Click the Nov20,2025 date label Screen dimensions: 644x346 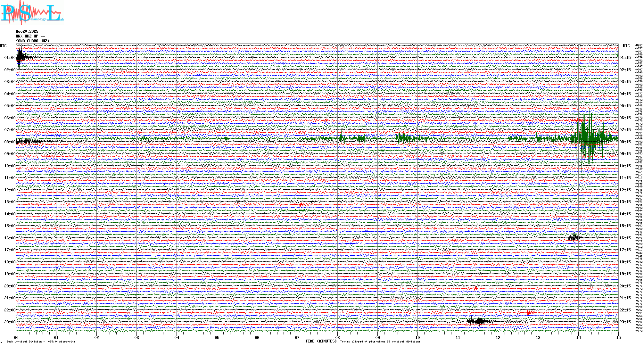tap(27, 31)
